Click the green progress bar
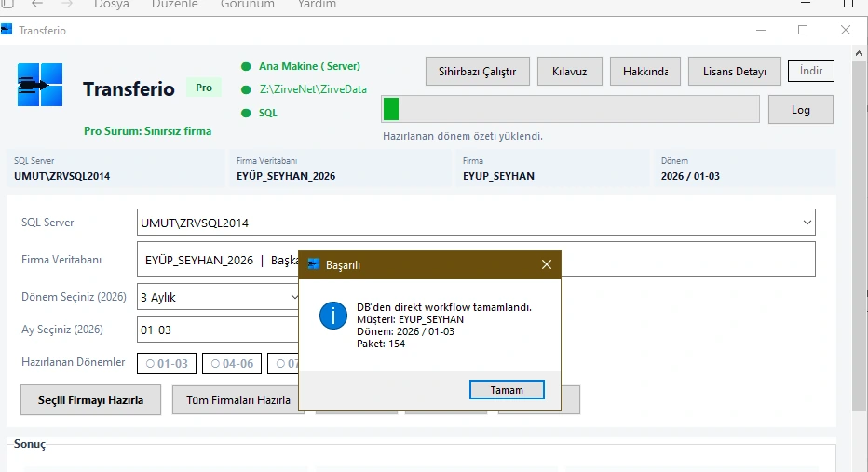868x472 pixels. coord(570,109)
